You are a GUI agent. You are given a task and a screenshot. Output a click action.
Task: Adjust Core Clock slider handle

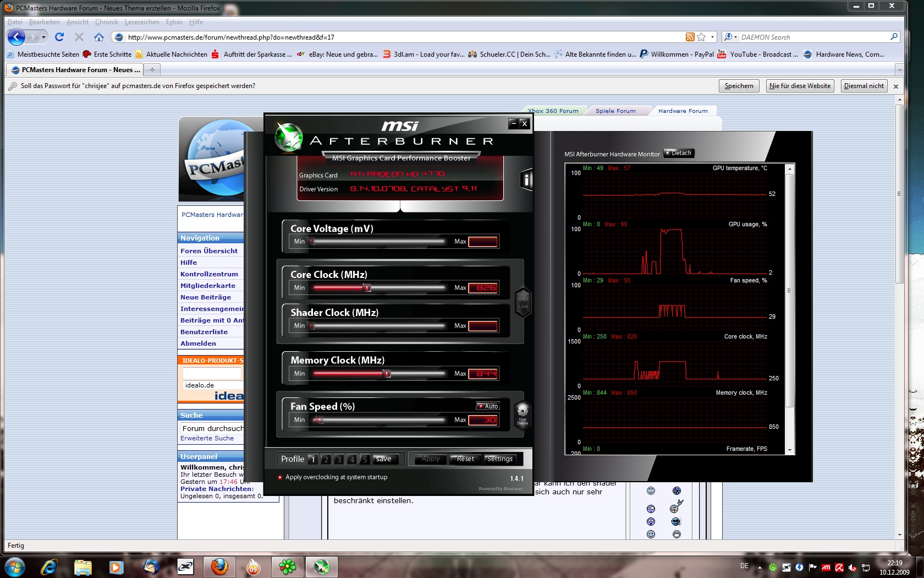(x=367, y=287)
